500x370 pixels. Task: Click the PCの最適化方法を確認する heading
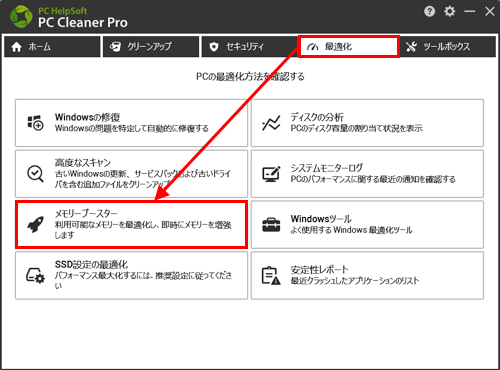[x=250, y=77]
